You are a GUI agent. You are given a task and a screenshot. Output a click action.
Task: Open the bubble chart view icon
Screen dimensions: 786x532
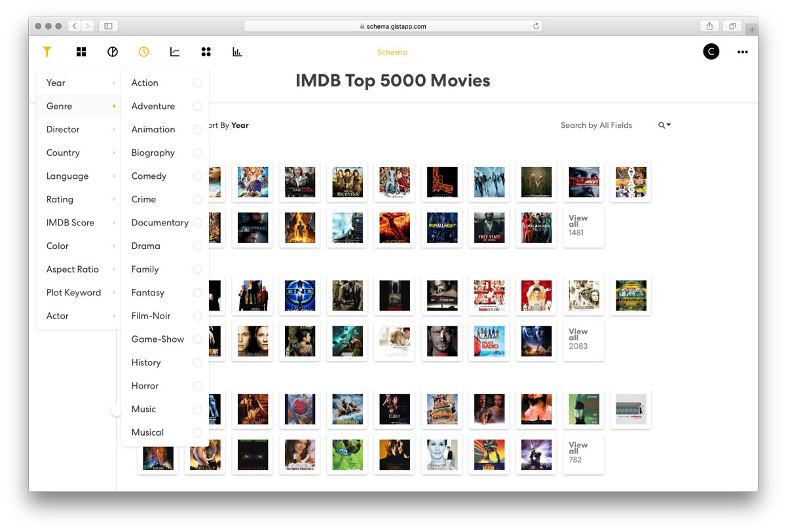(x=206, y=52)
